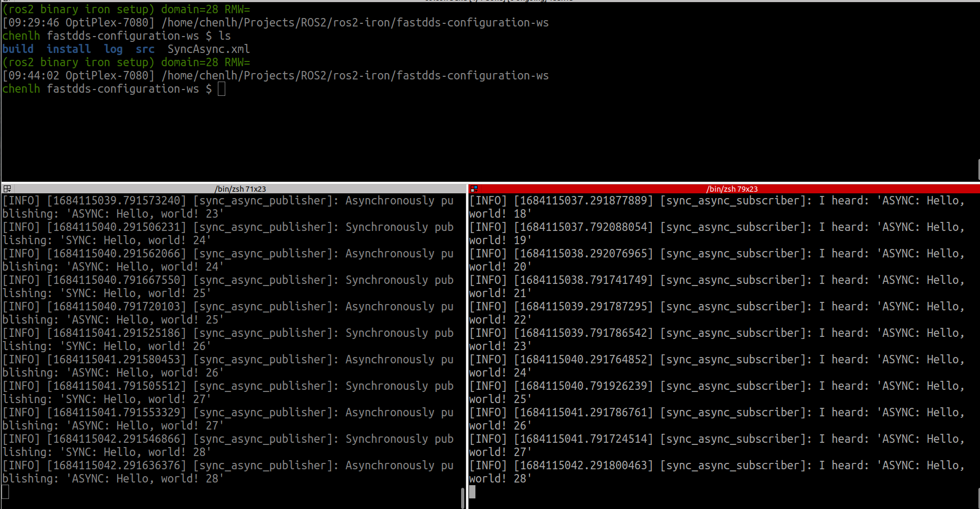Click the cursor at the top pane prompt
980x509 pixels.
(x=222, y=89)
